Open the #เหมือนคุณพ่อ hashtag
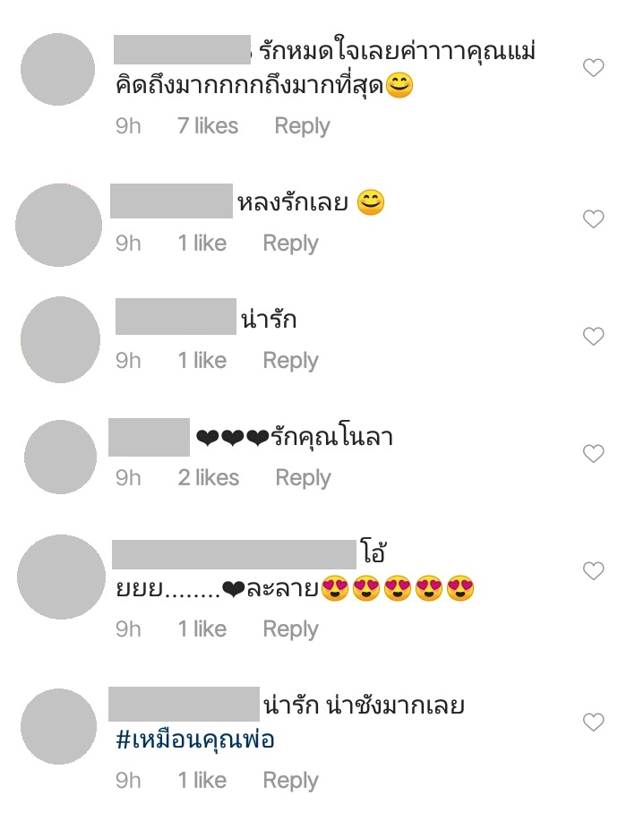This screenshot has height=821, width=644. coord(195,740)
